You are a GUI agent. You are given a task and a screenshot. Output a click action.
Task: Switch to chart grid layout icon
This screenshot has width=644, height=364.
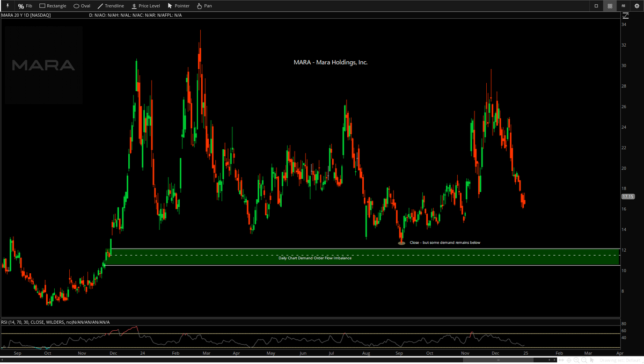click(610, 6)
